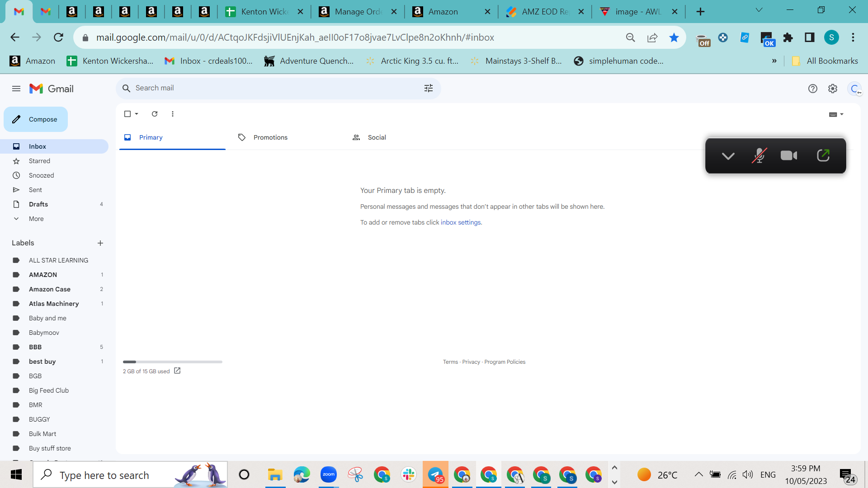
Task: Refresh the inbox with reload icon
Action: (155, 114)
